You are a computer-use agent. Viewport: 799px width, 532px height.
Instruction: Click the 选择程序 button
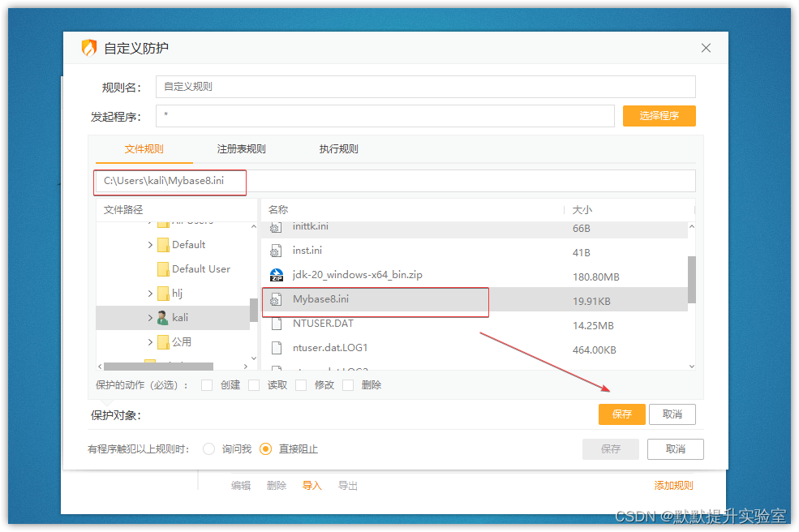point(659,116)
